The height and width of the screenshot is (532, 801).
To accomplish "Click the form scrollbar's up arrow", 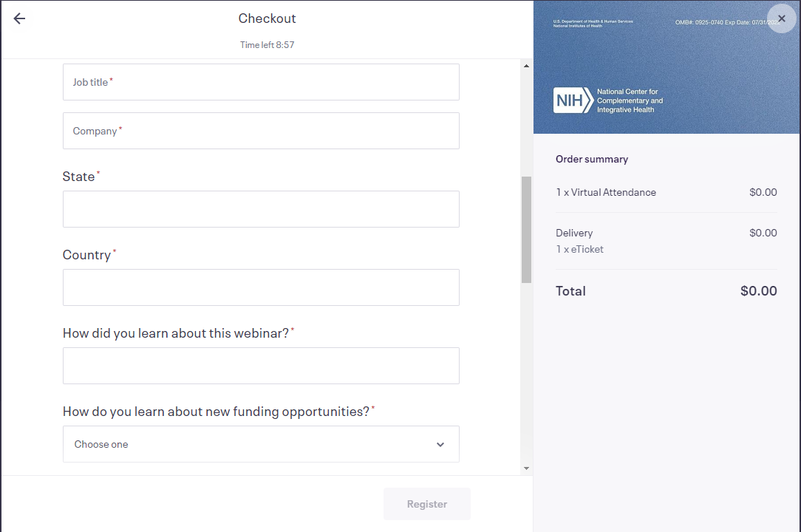I will coord(526,66).
